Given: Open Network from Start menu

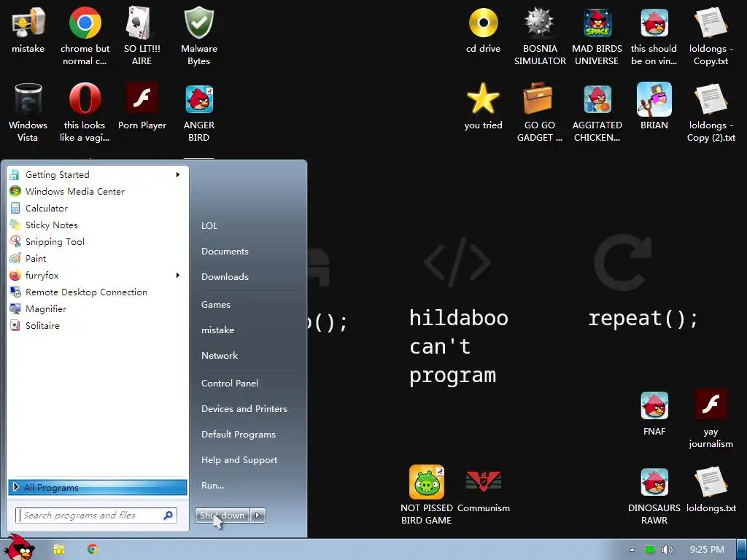Looking at the screenshot, I should [220, 356].
